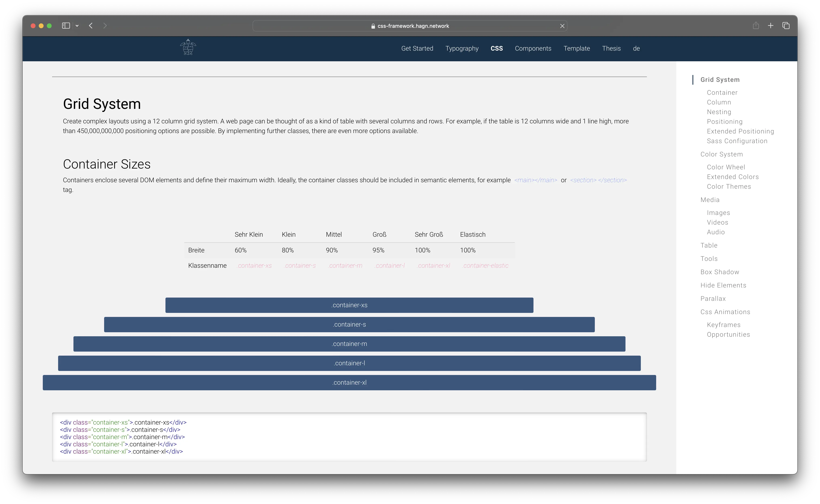Navigate to Box Shadow sidebar link
Screen dimensions: 820x504
coord(720,272)
